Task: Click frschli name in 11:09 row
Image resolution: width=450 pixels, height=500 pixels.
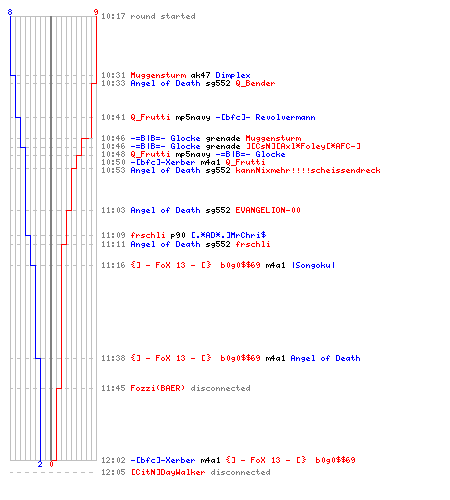Action: tap(148, 235)
